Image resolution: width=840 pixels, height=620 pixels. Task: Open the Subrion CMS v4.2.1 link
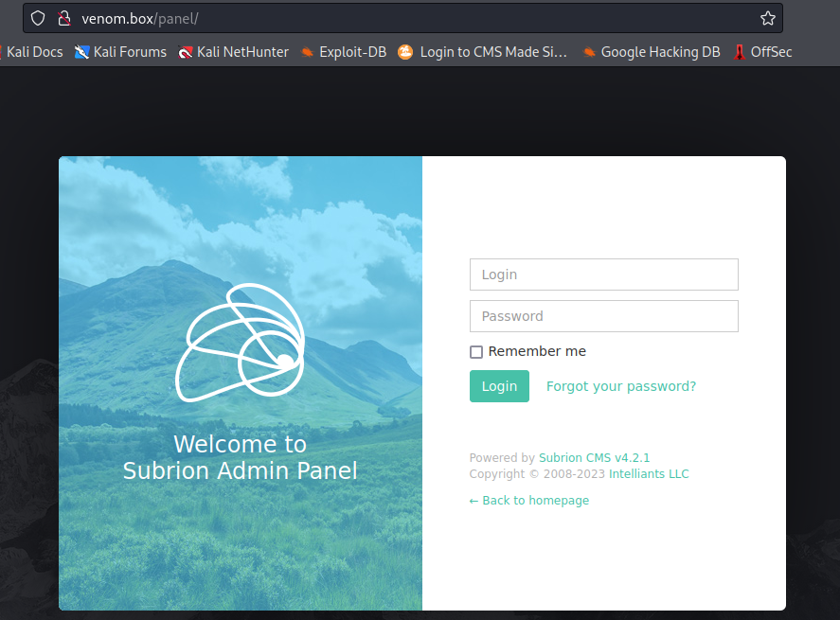594,458
